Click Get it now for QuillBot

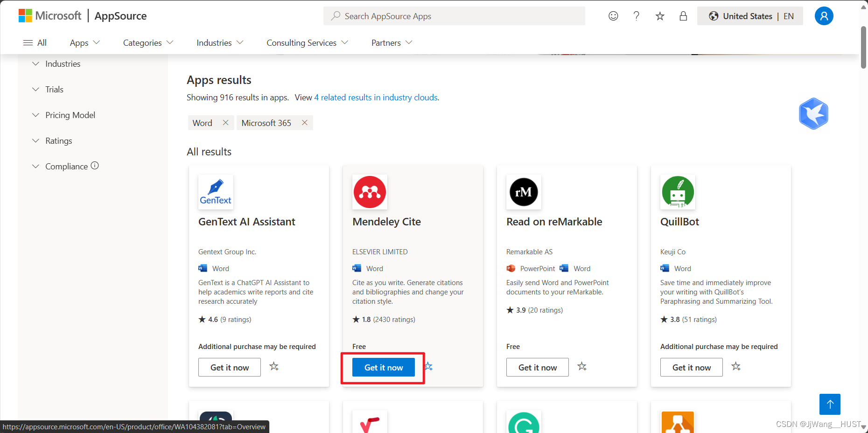pyautogui.click(x=692, y=367)
